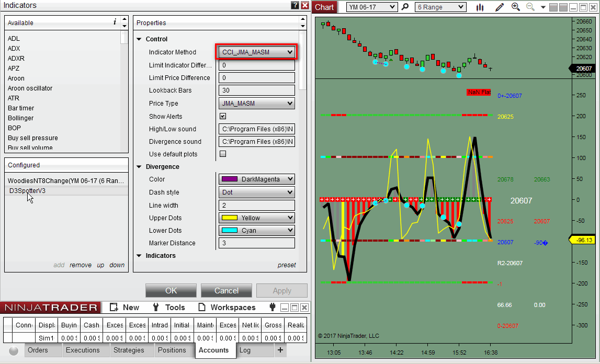
Task: Select the drawing tools pencil icon
Action: [500, 7]
